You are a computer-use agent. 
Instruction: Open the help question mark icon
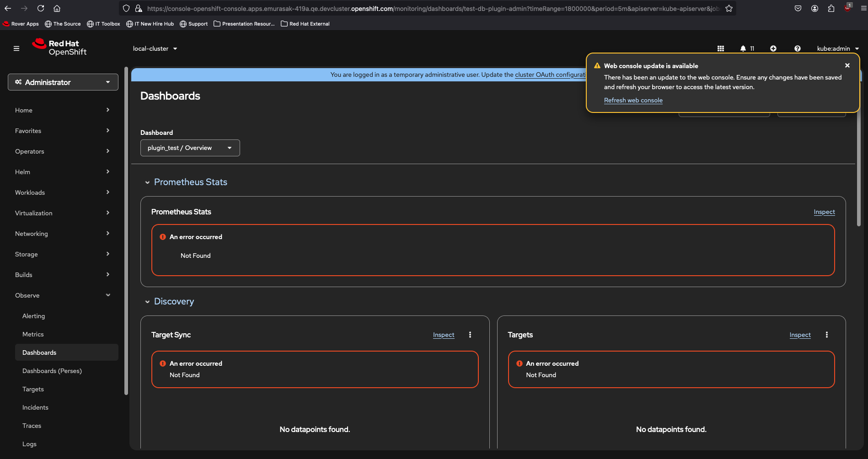click(798, 48)
